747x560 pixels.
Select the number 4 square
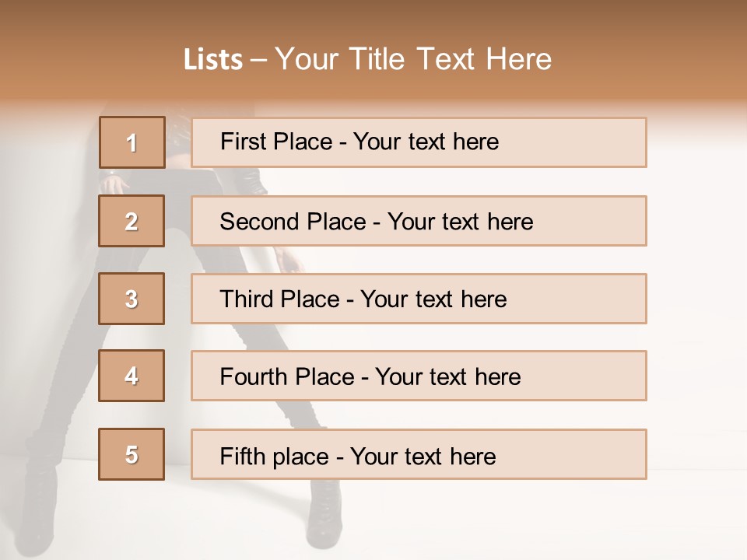tap(132, 376)
